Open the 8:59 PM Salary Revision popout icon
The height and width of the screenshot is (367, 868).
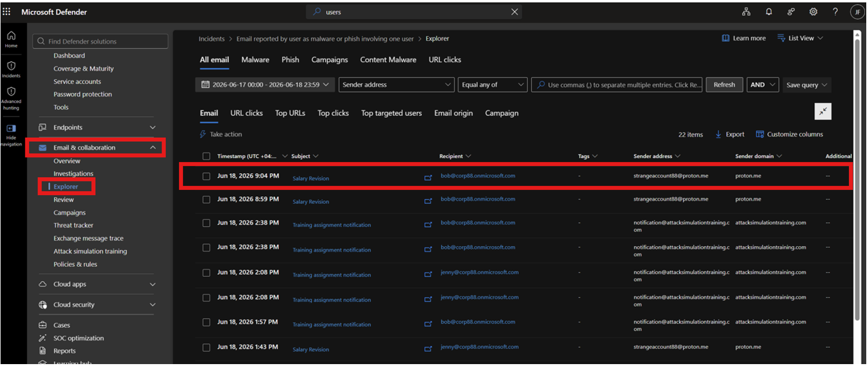pyautogui.click(x=428, y=201)
